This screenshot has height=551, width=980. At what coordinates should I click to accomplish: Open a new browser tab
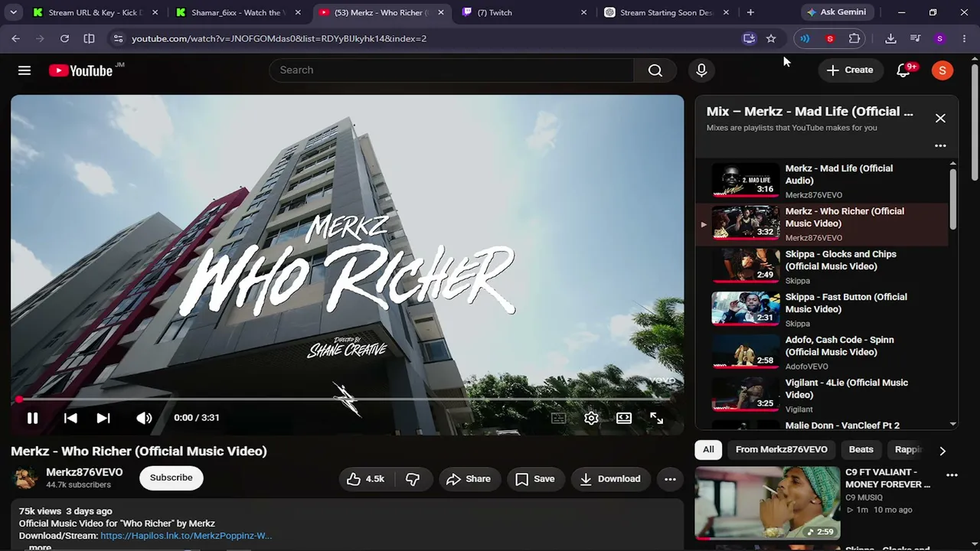click(x=750, y=12)
